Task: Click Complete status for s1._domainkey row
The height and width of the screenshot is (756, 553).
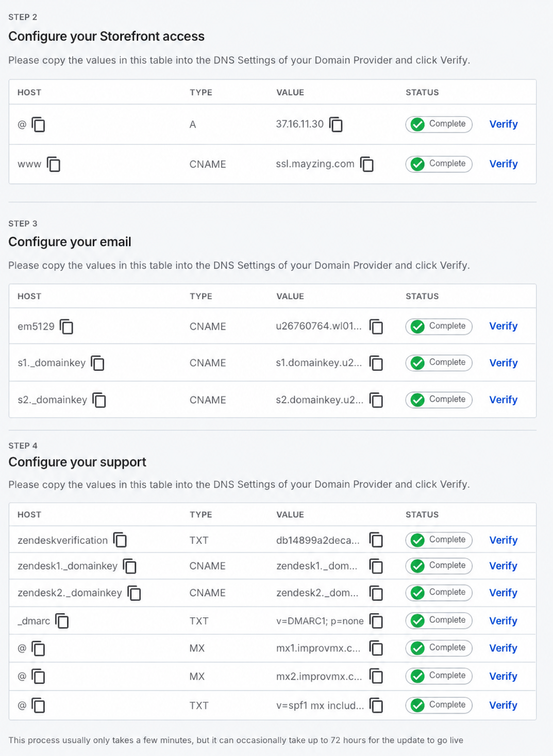Action: coord(439,363)
